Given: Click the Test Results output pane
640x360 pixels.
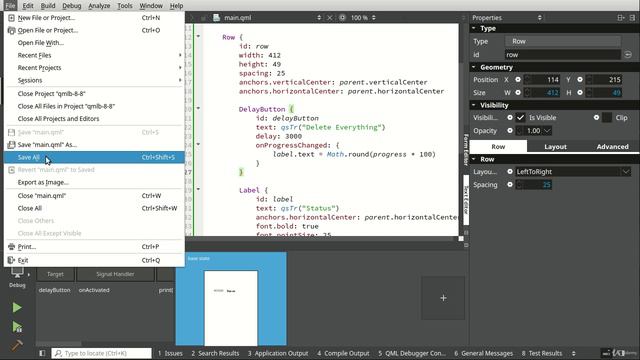Looking at the screenshot, I should pyautogui.click(x=542, y=353).
